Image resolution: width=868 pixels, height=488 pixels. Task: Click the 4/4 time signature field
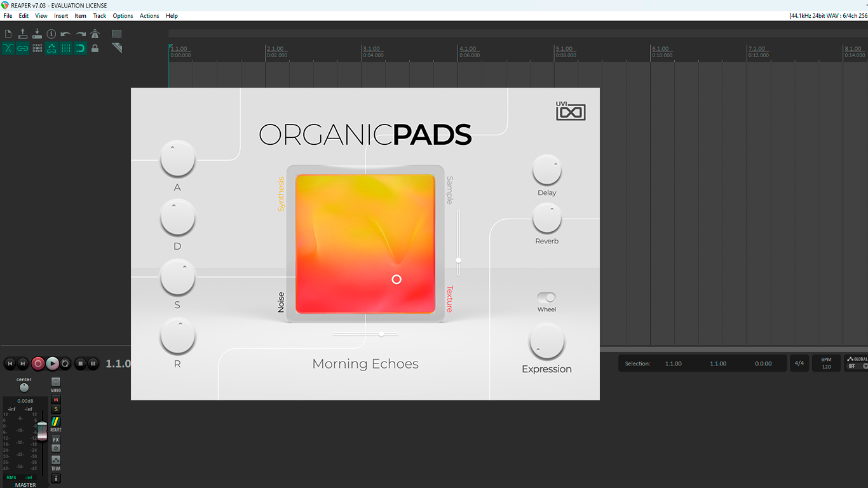coord(799,363)
